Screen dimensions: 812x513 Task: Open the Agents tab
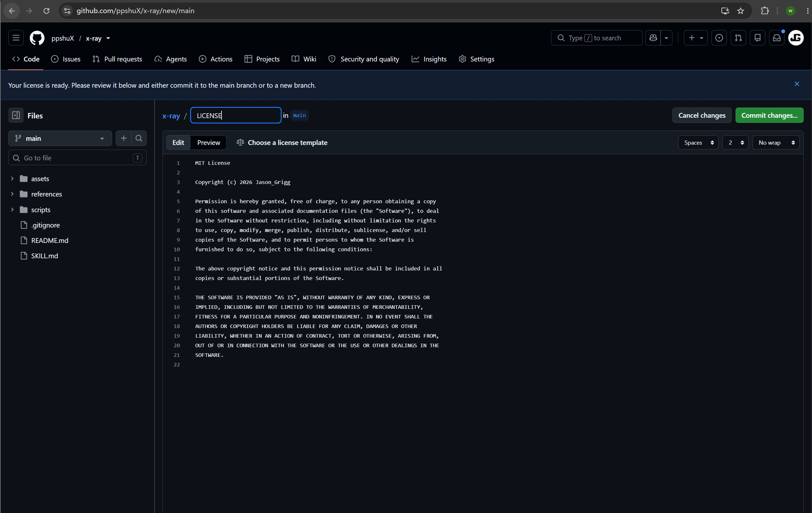(171, 59)
